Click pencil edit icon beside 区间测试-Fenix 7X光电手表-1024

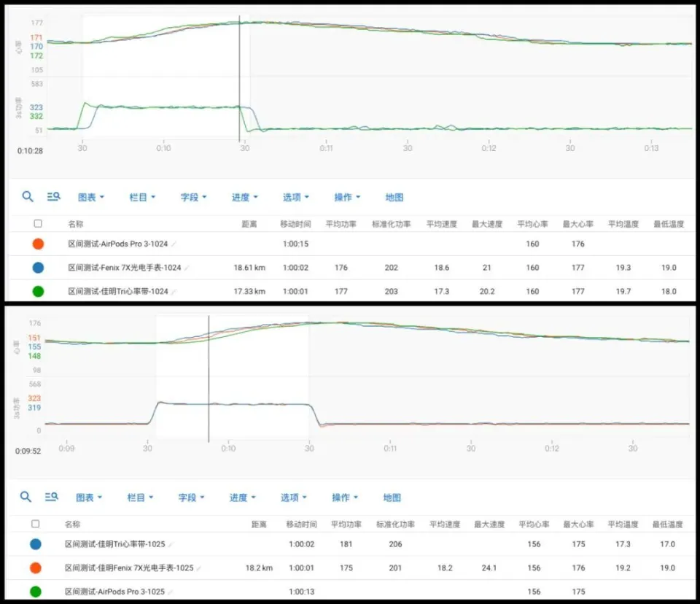tap(187, 268)
